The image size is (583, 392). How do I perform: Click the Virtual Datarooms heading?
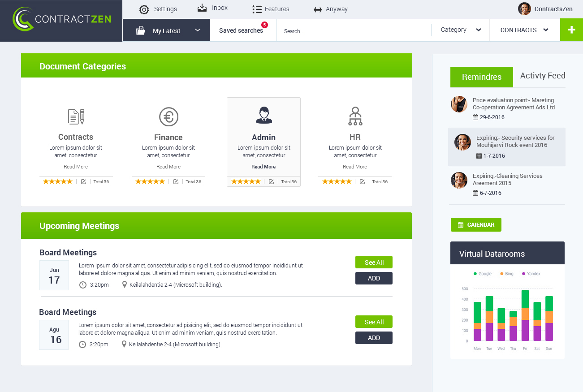(x=492, y=254)
